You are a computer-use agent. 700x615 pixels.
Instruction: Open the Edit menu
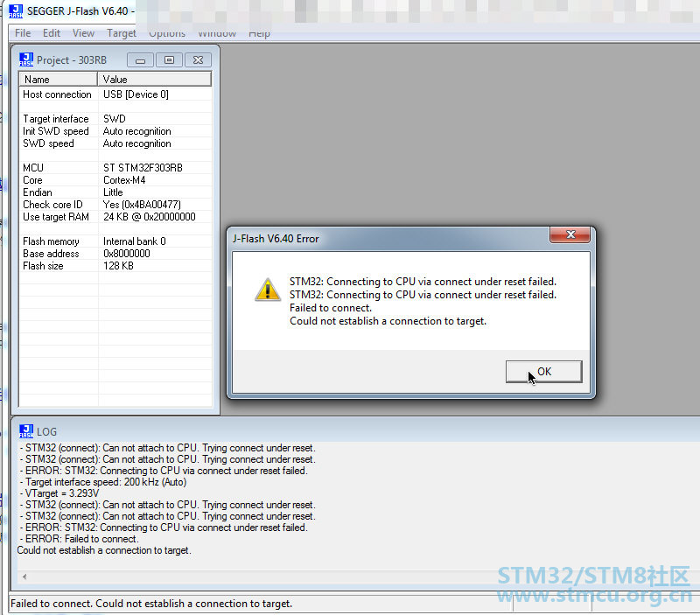[52, 33]
